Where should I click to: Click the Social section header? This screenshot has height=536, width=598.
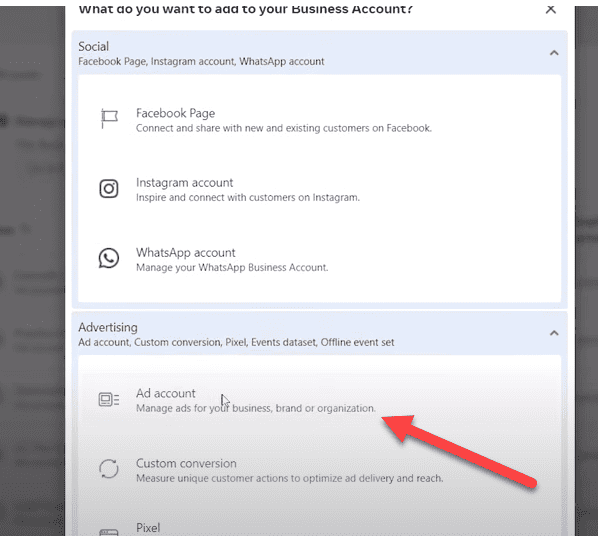click(320, 53)
